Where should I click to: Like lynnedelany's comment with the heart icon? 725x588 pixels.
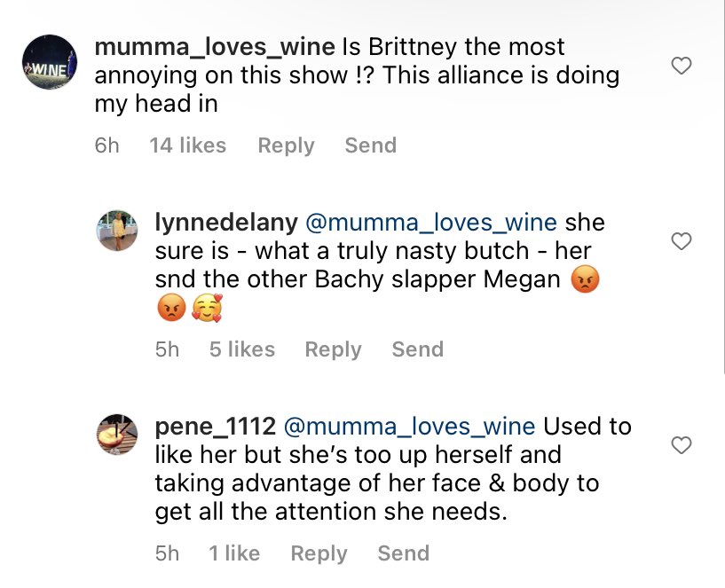tap(682, 241)
